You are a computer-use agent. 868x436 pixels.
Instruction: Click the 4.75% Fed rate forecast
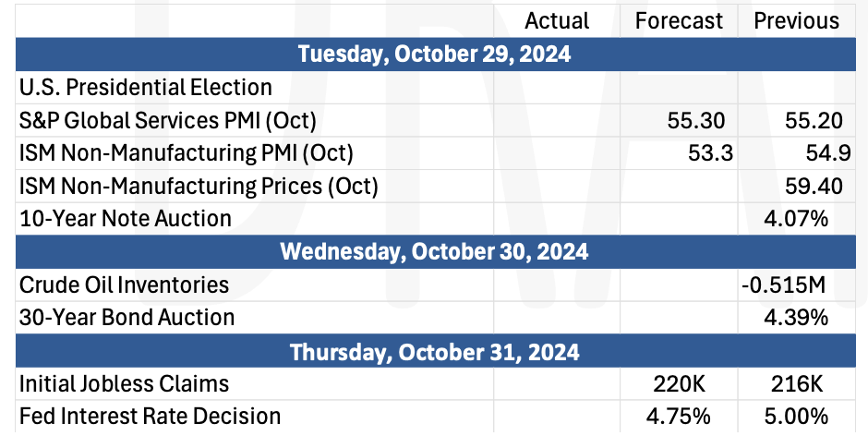[x=679, y=416]
